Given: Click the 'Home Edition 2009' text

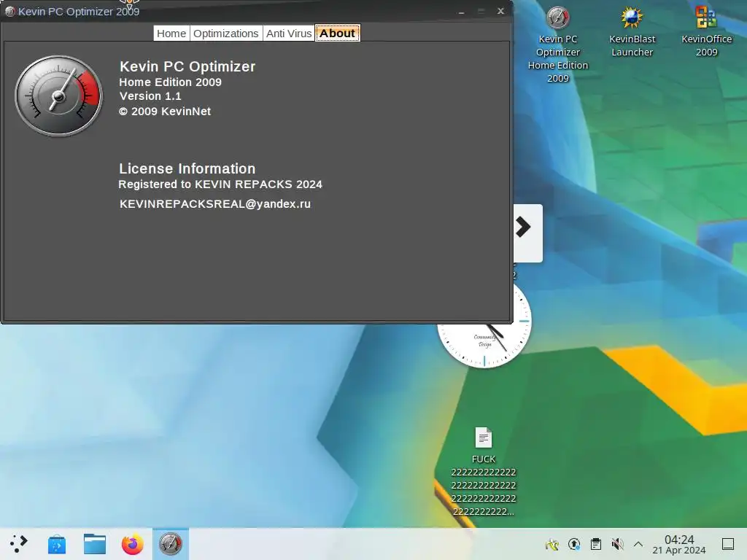Looking at the screenshot, I should [x=170, y=82].
